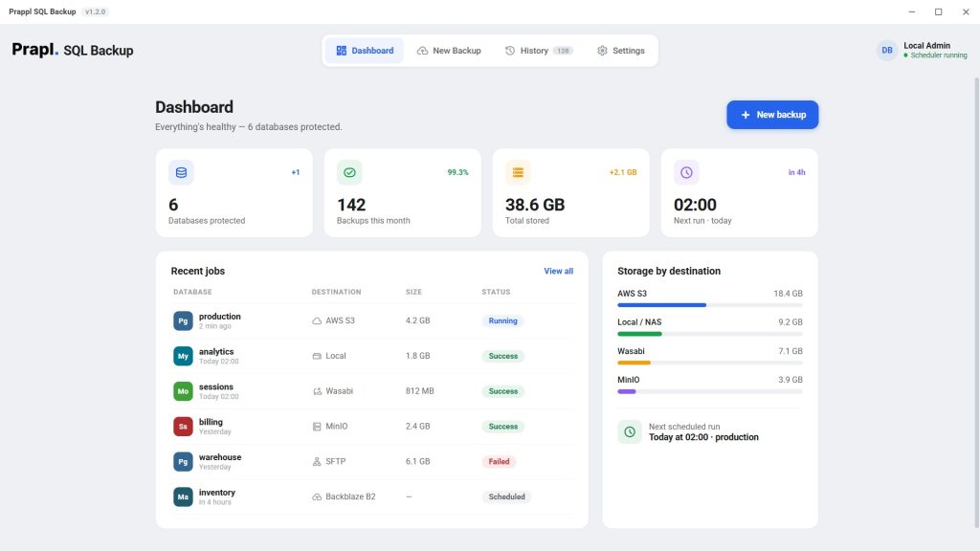Click the Running status badge
Viewport: 980px width, 551px height.
pos(502,321)
